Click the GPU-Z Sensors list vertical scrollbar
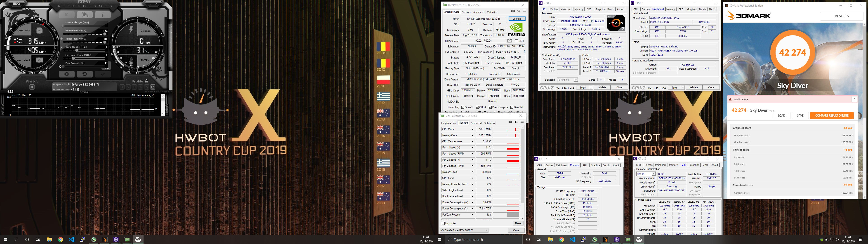Screen dimensions: 868x244 tap(523, 173)
